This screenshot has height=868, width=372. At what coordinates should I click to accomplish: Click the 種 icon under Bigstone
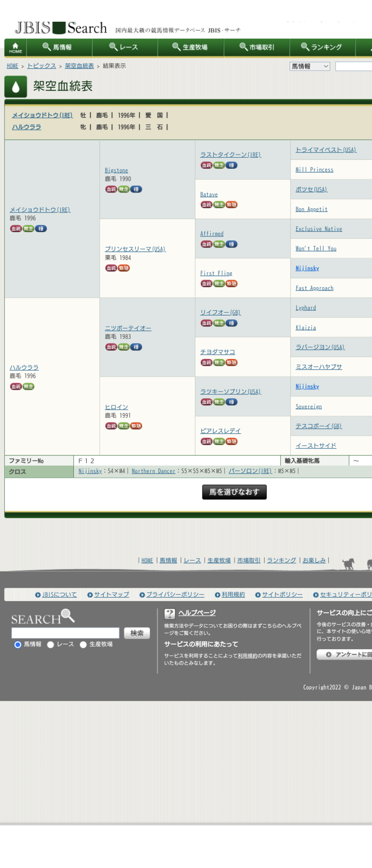pyautogui.click(x=136, y=189)
